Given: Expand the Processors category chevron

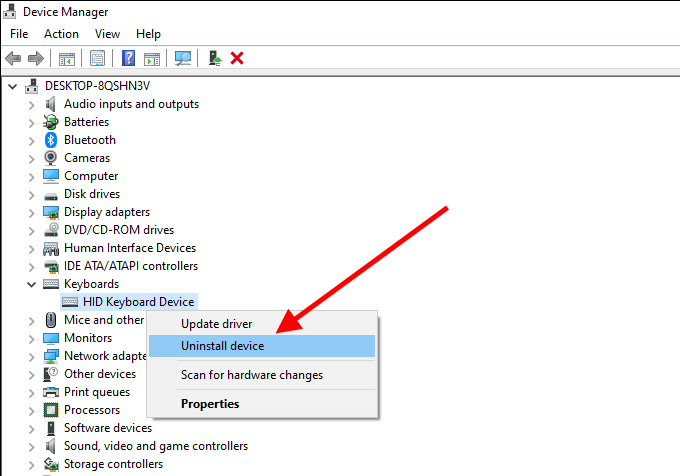Looking at the screenshot, I should [31, 410].
